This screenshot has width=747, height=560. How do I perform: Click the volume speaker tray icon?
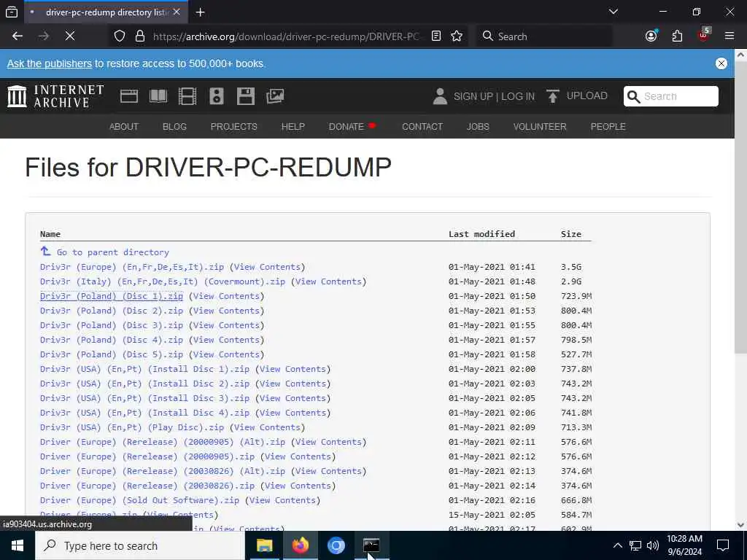click(x=653, y=545)
